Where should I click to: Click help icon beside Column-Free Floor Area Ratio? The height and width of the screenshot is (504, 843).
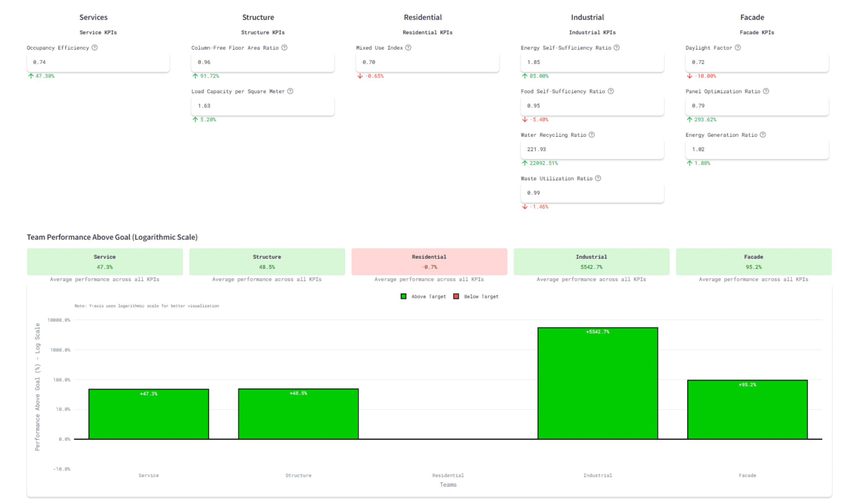click(x=284, y=47)
